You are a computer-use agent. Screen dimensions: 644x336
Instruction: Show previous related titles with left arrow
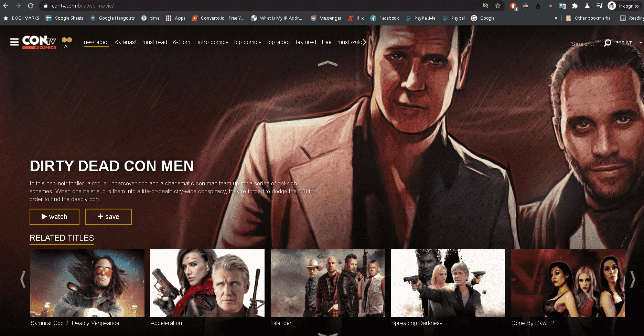coord(23,279)
